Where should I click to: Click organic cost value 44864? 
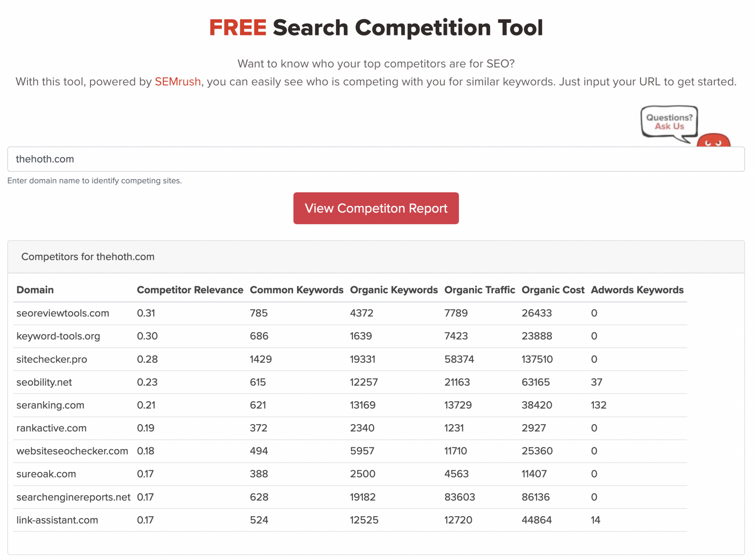537,520
